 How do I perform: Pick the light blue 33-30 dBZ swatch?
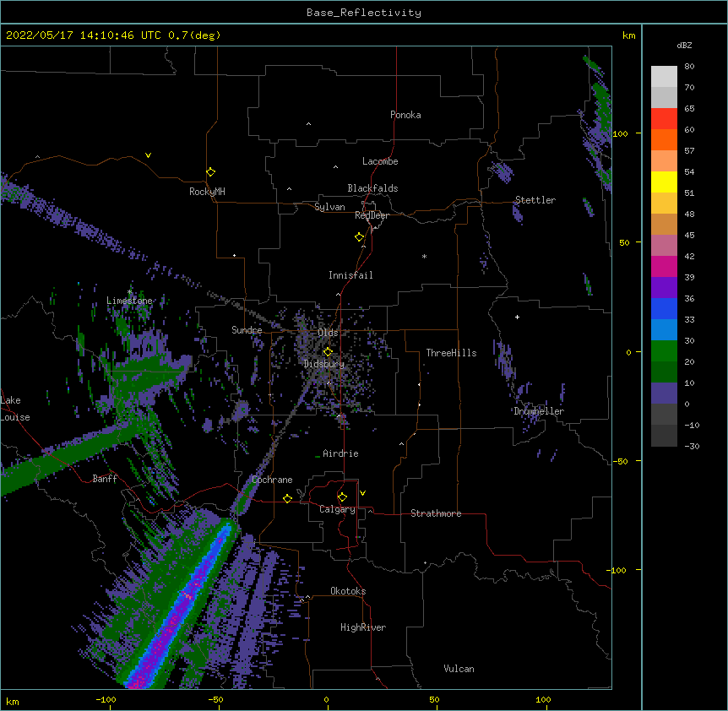click(x=664, y=330)
